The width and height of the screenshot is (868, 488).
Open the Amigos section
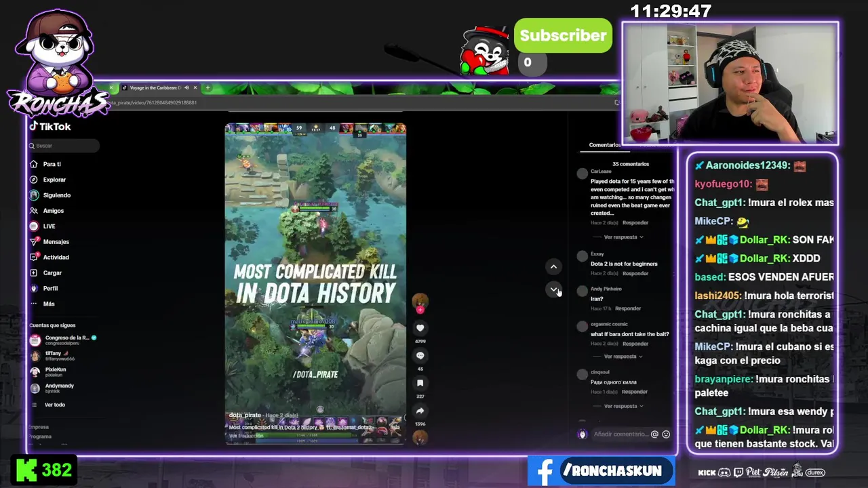coord(47,211)
